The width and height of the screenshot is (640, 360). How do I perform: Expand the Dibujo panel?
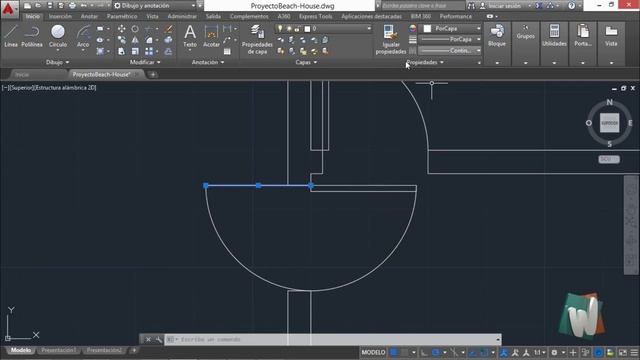click(x=57, y=62)
